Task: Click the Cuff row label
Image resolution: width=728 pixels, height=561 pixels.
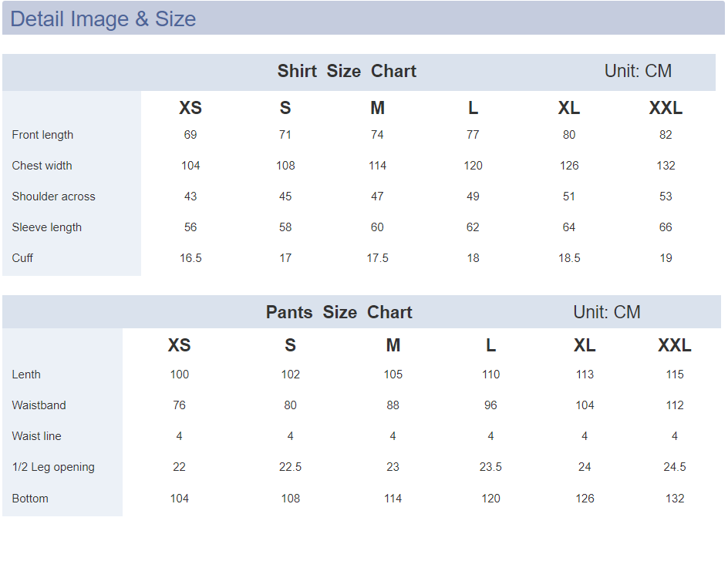Action: pos(22,258)
